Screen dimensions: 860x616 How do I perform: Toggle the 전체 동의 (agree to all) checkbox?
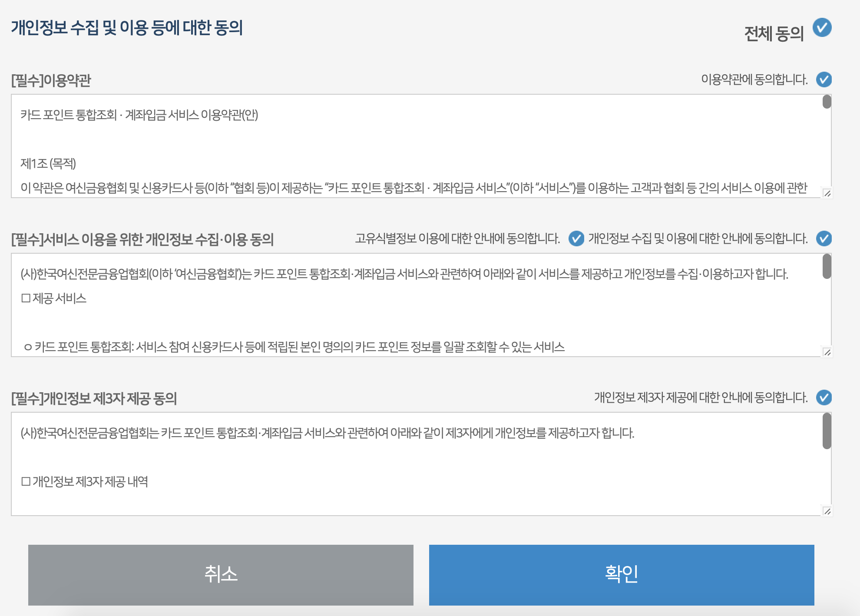tap(822, 28)
